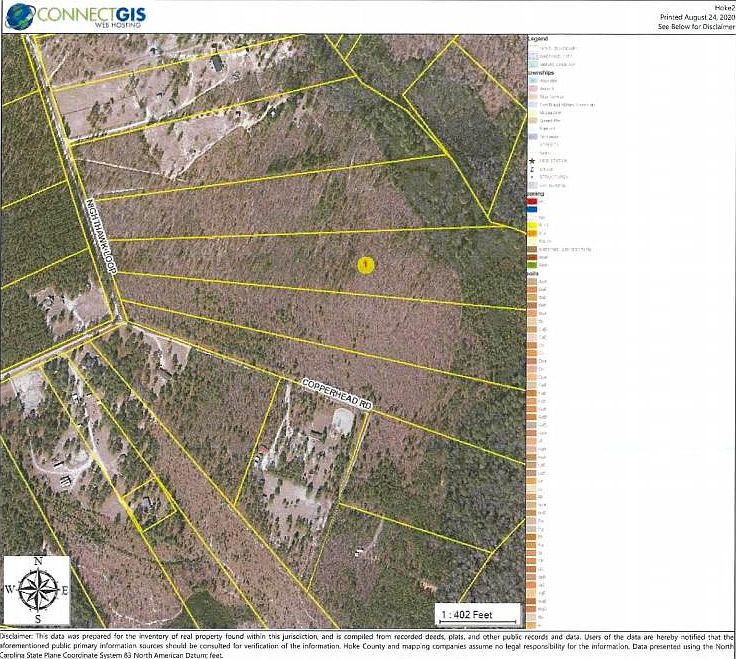Click the Townships legend heading

[x=541, y=73]
